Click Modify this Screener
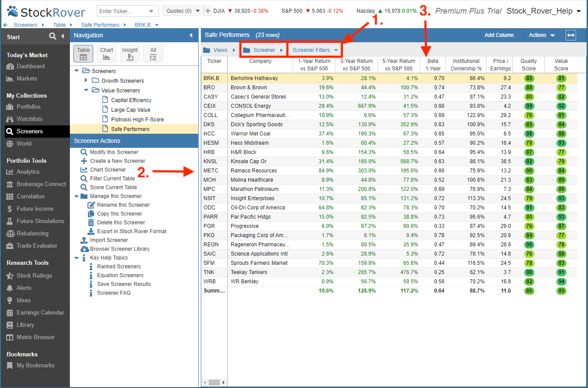 [114, 152]
